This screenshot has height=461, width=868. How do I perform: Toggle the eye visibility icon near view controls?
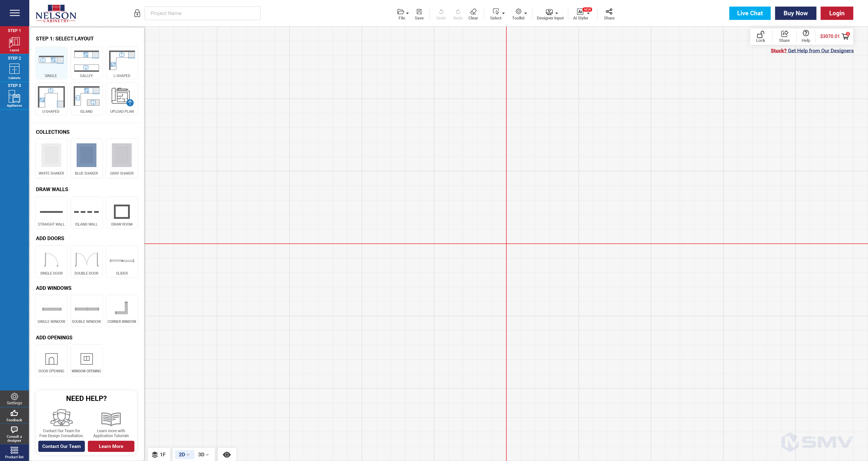[x=227, y=454]
